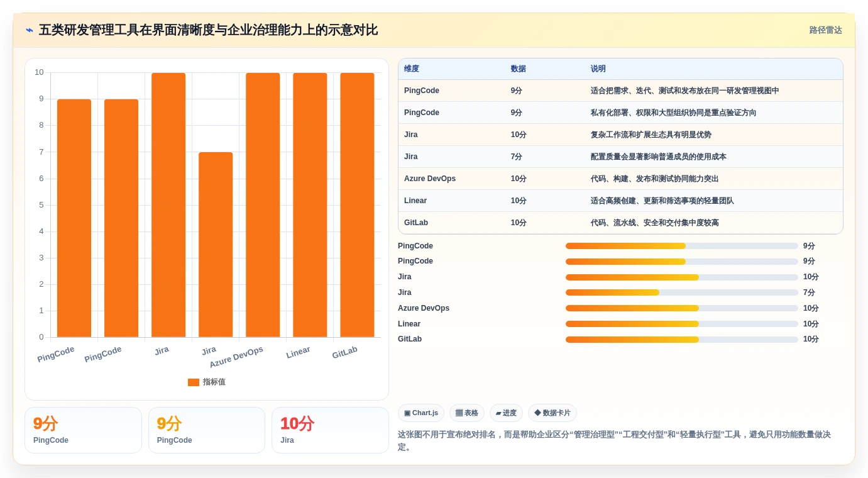Screen dimensions: 868x478
Task: Click the GitLab bar in the chart
Action: [x=357, y=205]
